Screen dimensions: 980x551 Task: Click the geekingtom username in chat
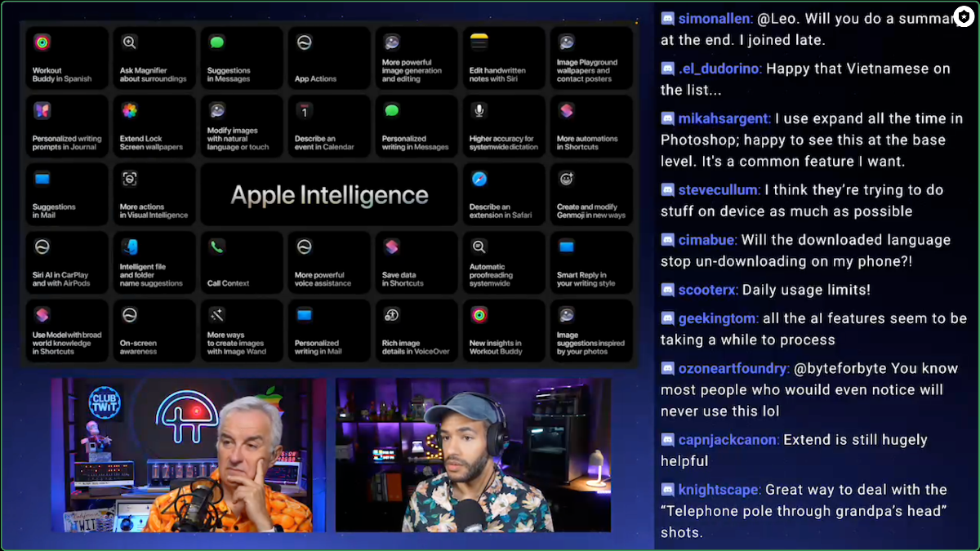tap(718, 318)
